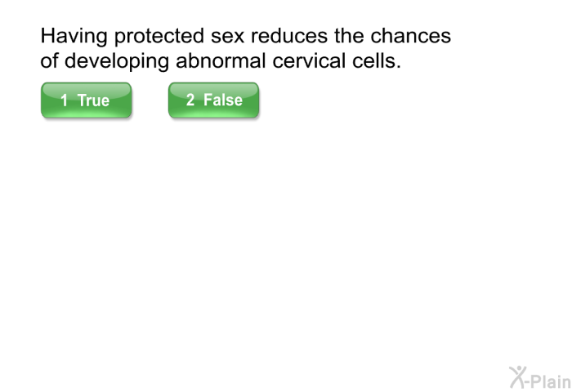The height and width of the screenshot is (392, 572).
Task: Choose option 1 as the quiz answer
Action: coord(86,100)
